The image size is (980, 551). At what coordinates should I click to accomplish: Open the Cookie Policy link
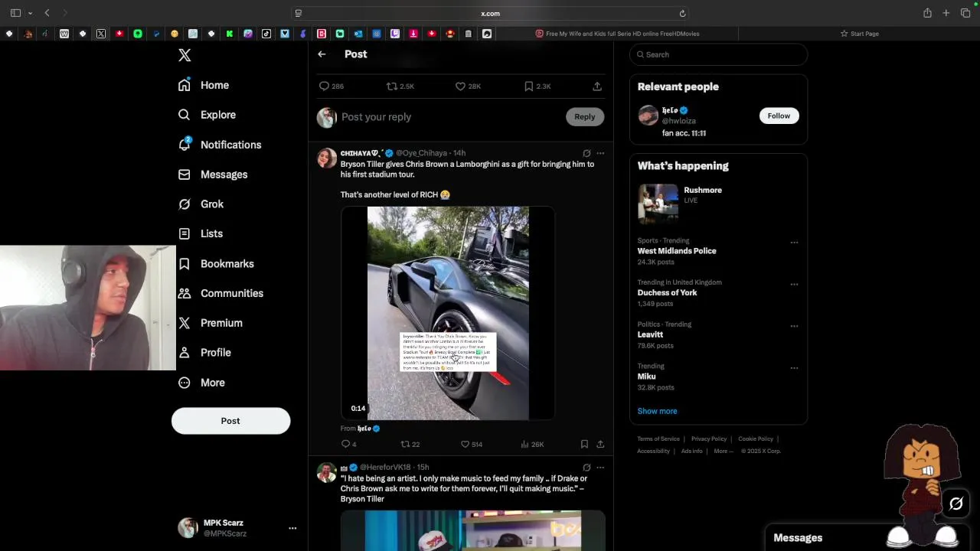(756, 439)
